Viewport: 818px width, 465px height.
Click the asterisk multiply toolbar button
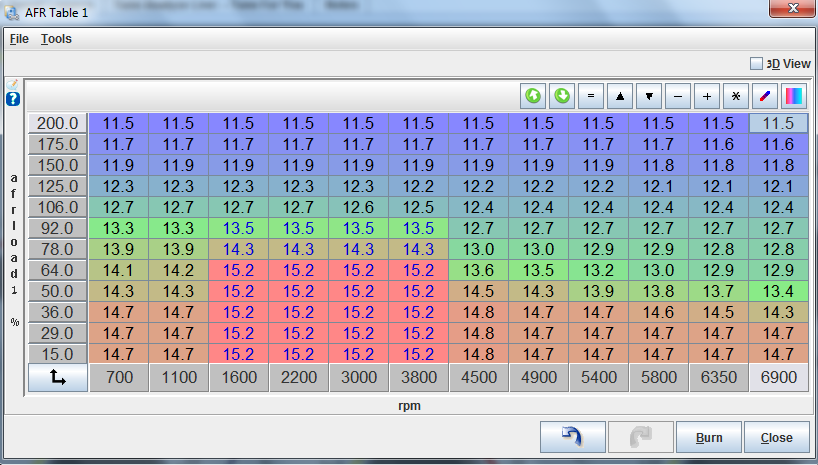pyautogui.click(x=736, y=96)
